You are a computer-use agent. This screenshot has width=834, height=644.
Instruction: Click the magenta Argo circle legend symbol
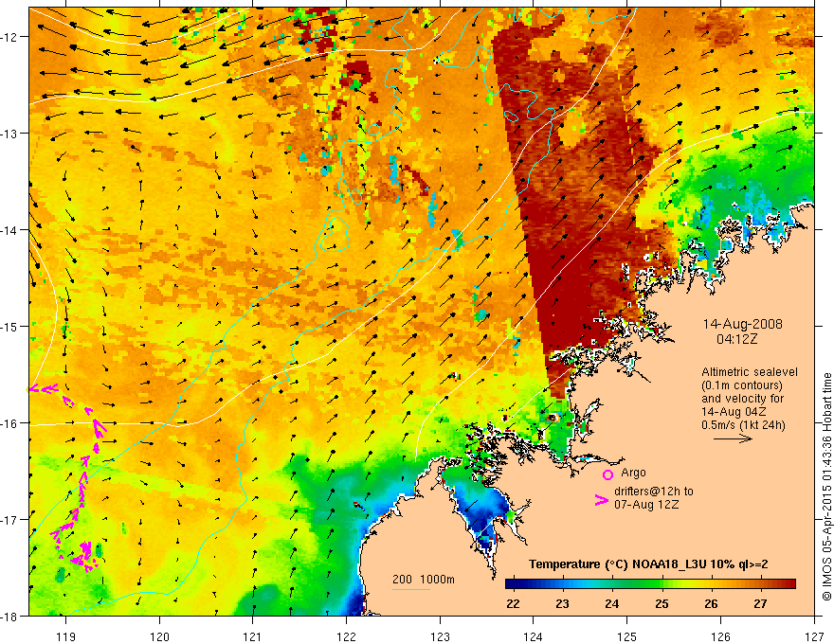(x=607, y=474)
